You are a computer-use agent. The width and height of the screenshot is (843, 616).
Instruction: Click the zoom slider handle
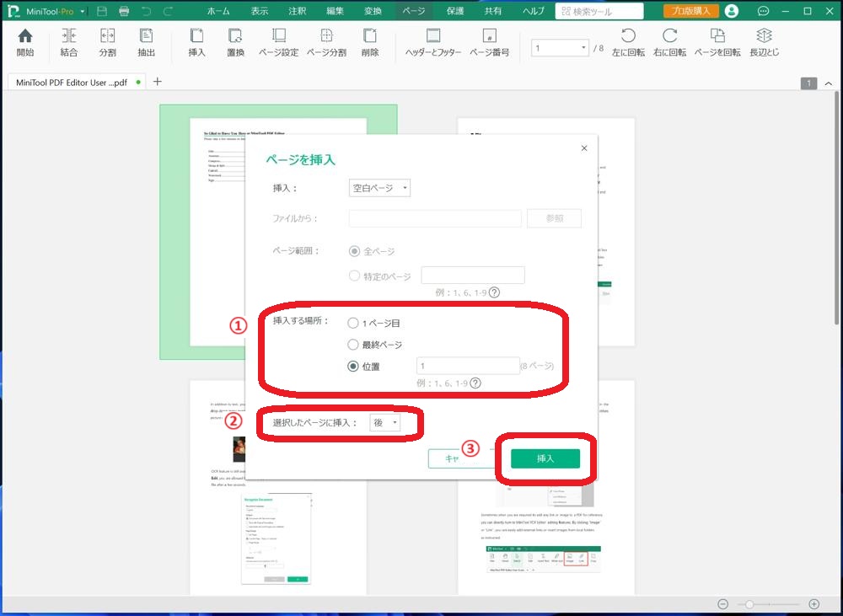coord(749,604)
